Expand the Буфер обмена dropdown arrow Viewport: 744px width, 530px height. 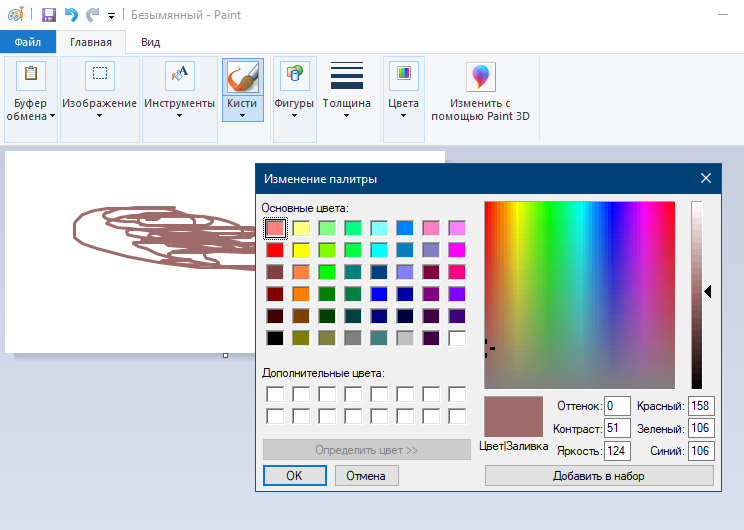click(52, 116)
